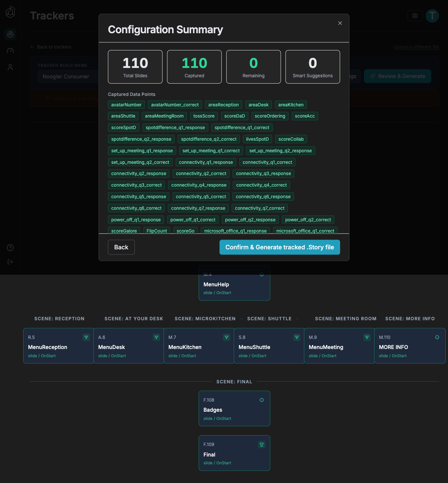
Task: Click the Total Slides 110 stat card
Action: (135, 67)
